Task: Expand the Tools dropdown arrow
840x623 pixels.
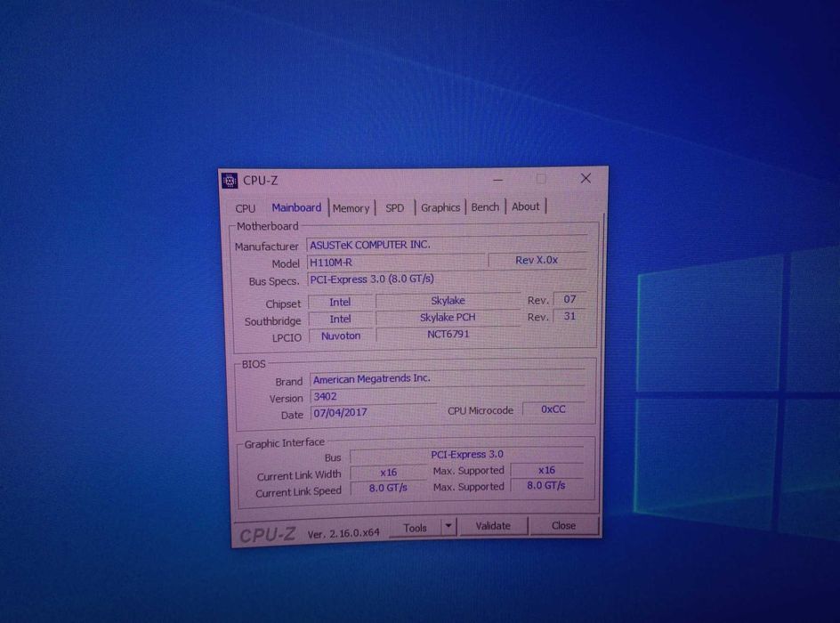Action: tap(449, 527)
